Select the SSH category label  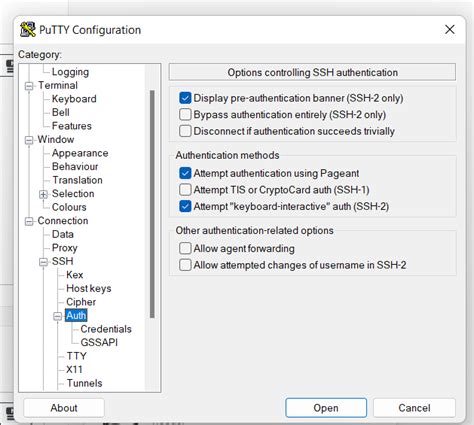pos(62,261)
